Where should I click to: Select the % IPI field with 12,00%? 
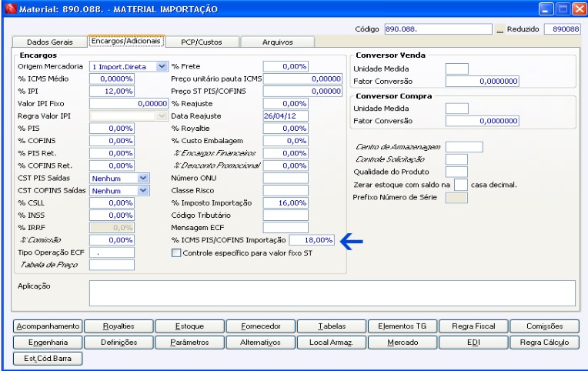point(112,91)
